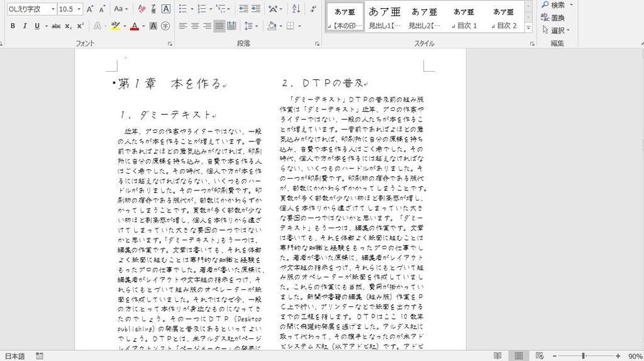
Task: Apply superscript formatting
Action: pos(80,26)
